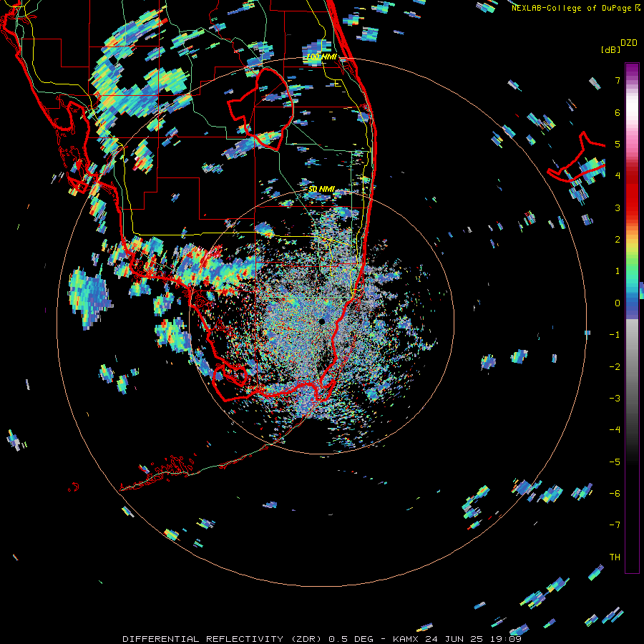Click the 100 NMI range ring label

click(x=321, y=57)
